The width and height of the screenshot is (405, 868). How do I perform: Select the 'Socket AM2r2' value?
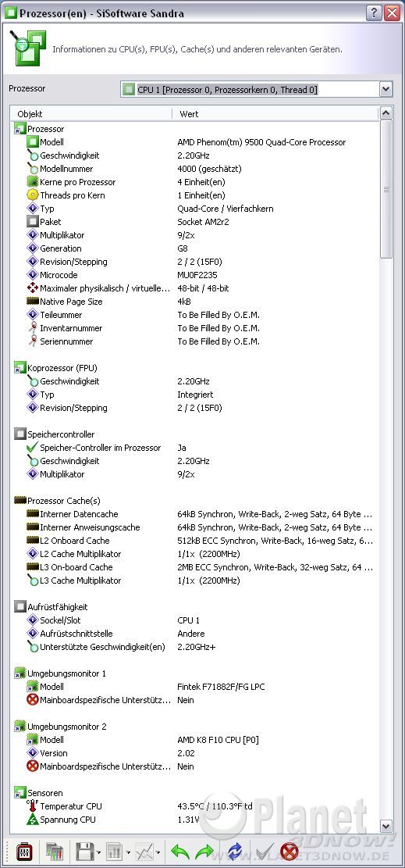point(203,222)
